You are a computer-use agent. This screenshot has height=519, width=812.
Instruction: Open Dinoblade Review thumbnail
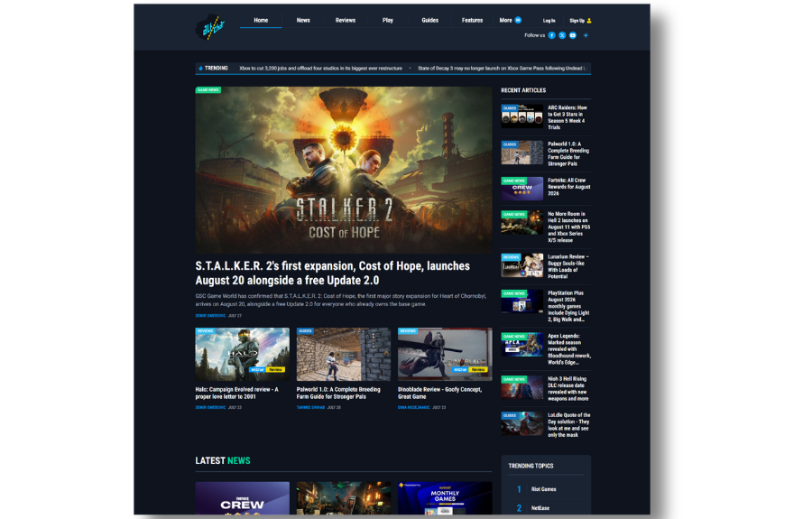pos(445,354)
